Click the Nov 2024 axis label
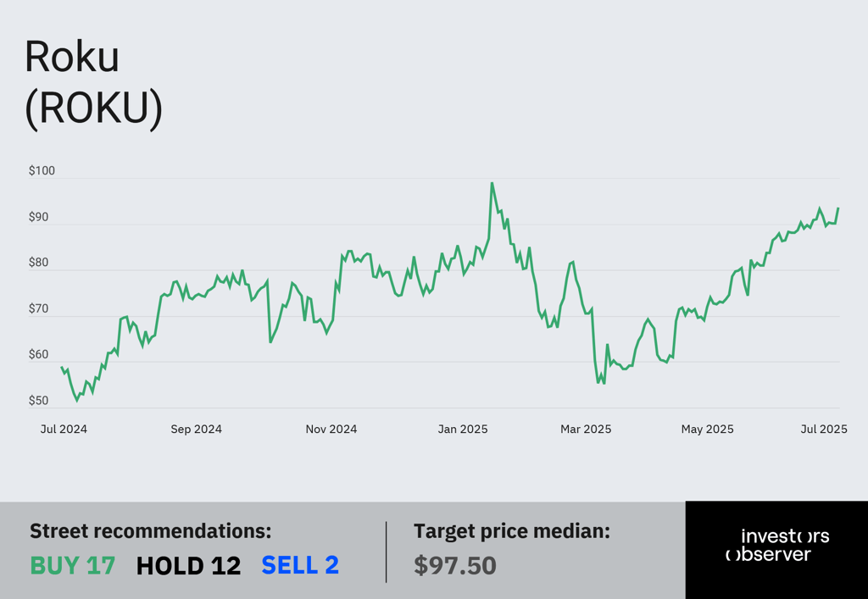This screenshot has width=868, height=599. pos(331,430)
